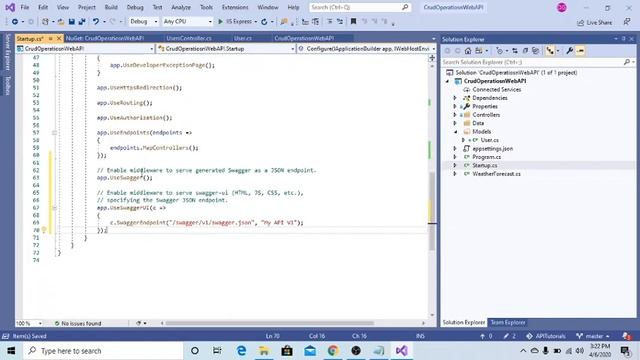Open Properties wrench icon in Solution Explorer
The width and height of the screenshot is (640, 360).
pos(570,51)
